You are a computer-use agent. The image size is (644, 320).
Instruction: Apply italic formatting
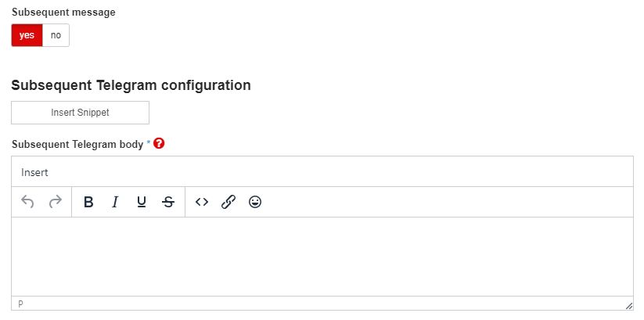(x=115, y=202)
